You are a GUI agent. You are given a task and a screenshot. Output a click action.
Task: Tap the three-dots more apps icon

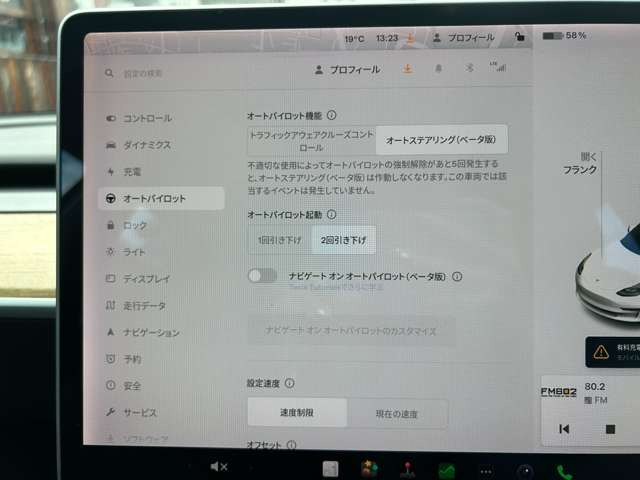pyautogui.click(x=486, y=470)
